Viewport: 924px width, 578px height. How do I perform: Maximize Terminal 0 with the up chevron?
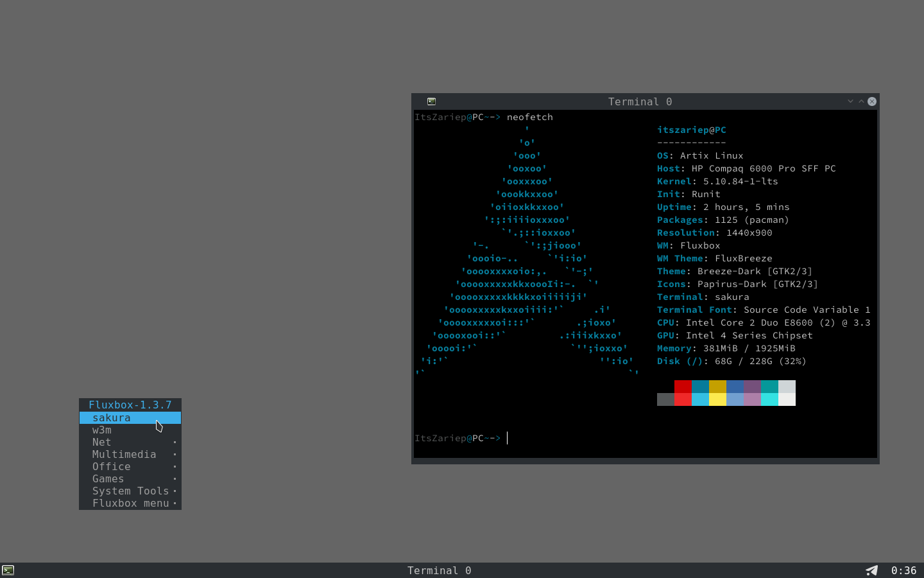click(x=861, y=101)
